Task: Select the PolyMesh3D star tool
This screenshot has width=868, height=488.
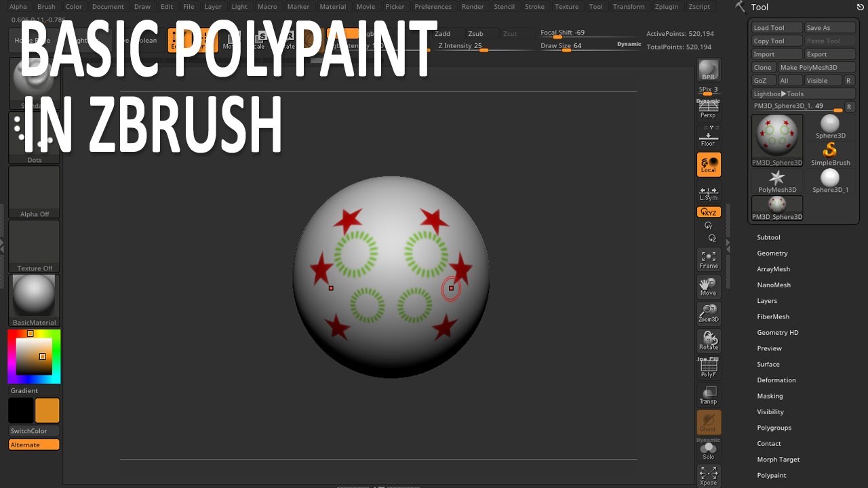Action: tap(777, 181)
